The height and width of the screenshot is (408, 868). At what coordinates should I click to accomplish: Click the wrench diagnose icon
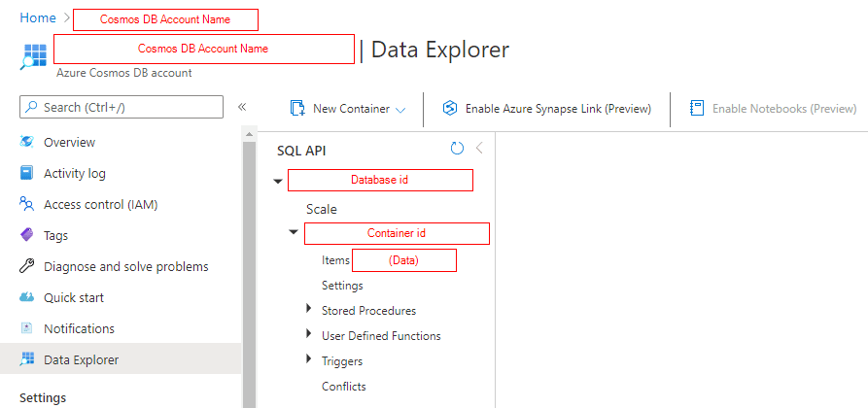point(26,266)
